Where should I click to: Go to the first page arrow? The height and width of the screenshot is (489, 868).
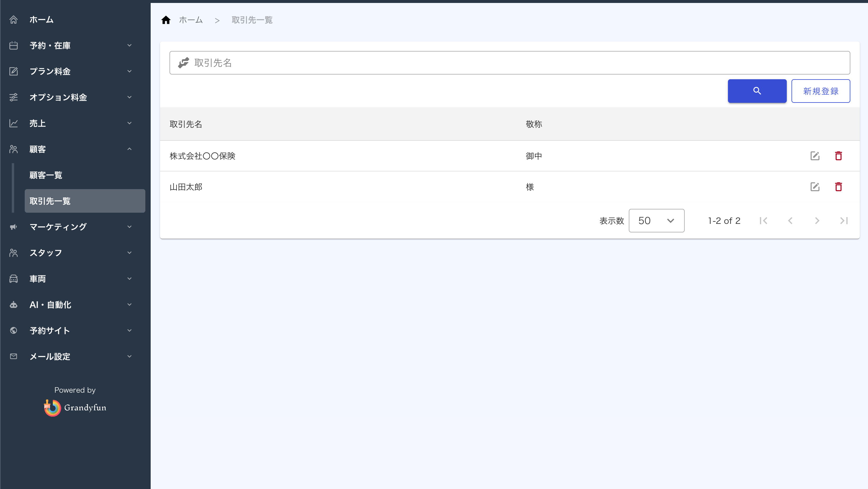(x=764, y=221)
